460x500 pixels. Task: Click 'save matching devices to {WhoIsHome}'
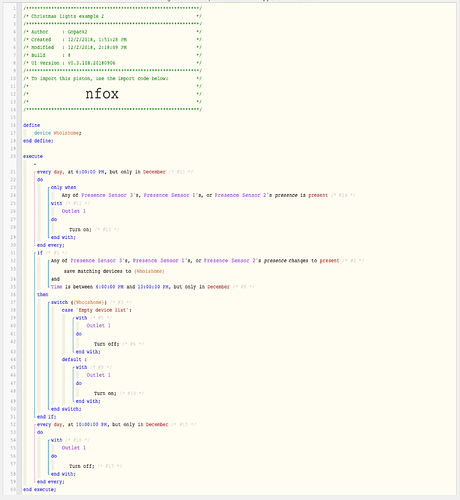point(114,271)
